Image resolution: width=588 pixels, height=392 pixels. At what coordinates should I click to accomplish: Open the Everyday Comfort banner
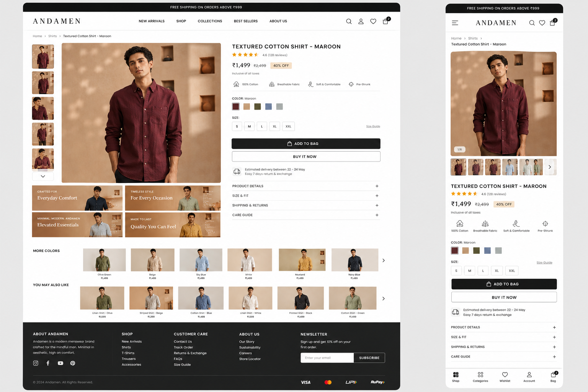coord(77,198)
